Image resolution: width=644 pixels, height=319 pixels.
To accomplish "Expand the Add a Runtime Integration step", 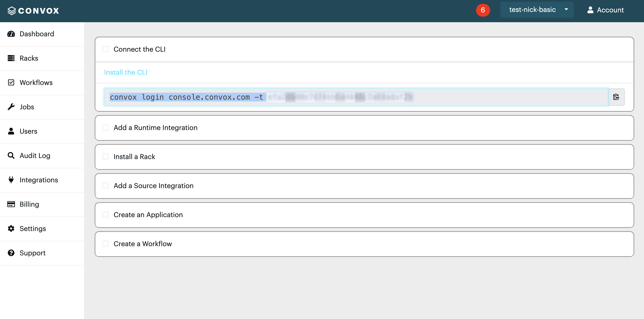I will click(156, 128).
